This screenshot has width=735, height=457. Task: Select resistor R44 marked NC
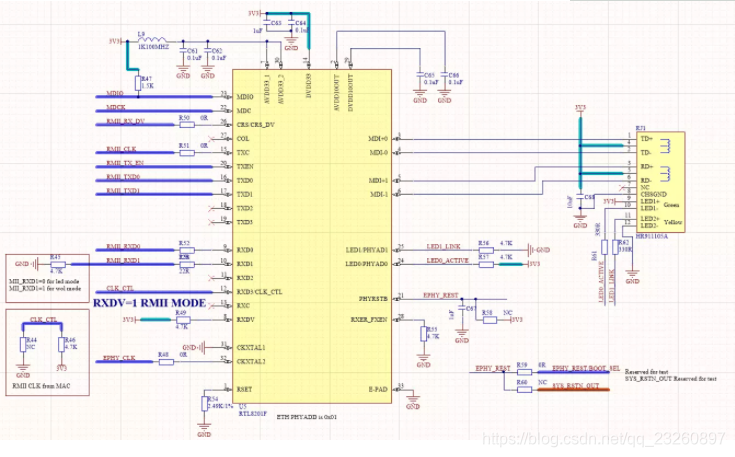[x=22, y=345]
